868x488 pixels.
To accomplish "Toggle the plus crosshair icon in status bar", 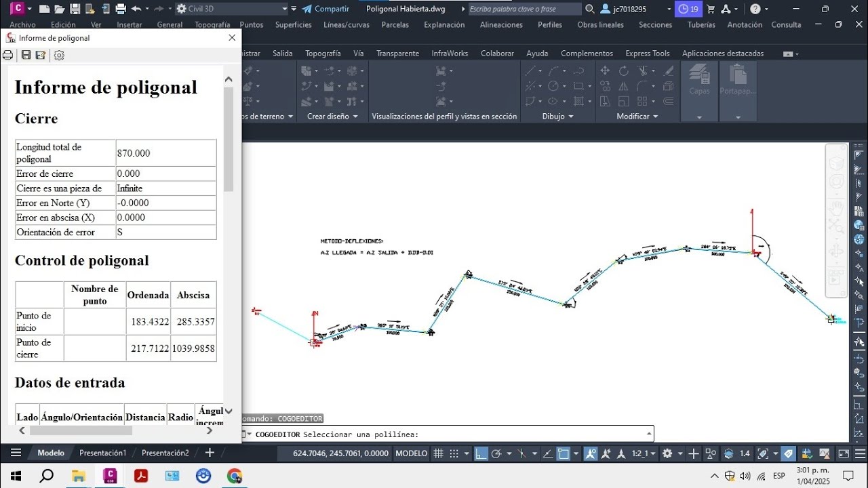I will point(694,453).
